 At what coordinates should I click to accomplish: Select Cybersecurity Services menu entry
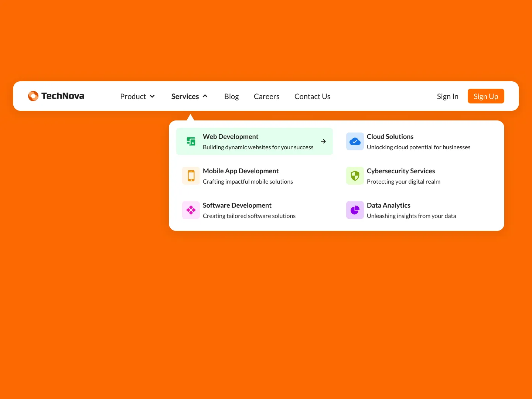pyautogui.click(x=400, y=176)
